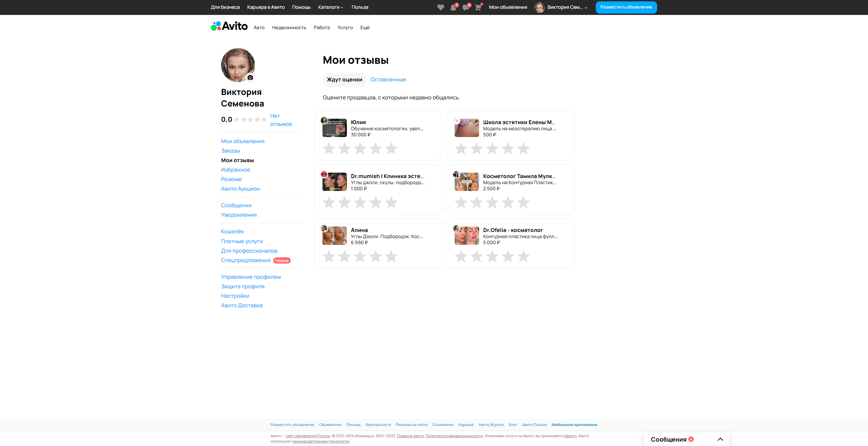Open Dr.Ofelia listing thumbnail image
868x446 pixels.
tap(467, 236)
